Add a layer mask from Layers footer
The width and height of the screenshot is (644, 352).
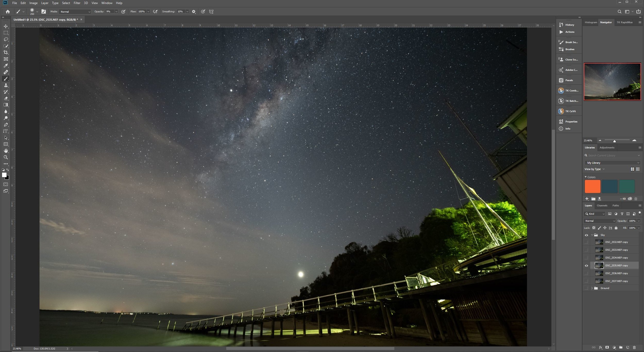(607, 347)
